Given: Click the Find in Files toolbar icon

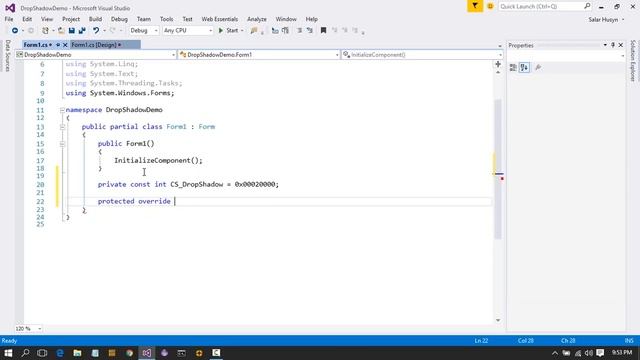Looking at the screenshot, I should click(254, 31).
